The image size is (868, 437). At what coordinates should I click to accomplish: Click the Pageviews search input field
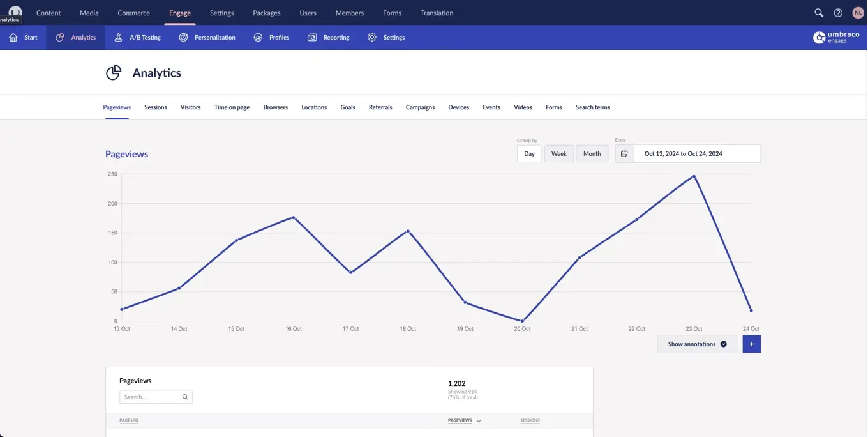pyautogui.click(x=156, y=397)
